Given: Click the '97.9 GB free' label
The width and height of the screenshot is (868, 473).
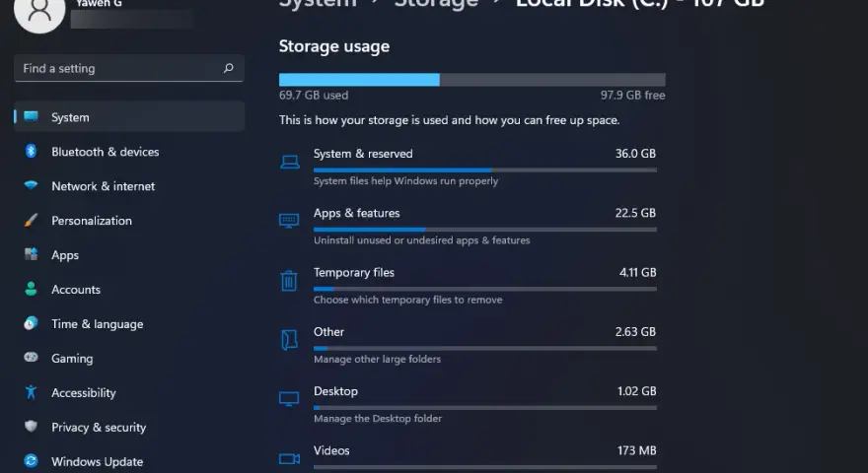Looking at the screenshot, I should point(632,96).
